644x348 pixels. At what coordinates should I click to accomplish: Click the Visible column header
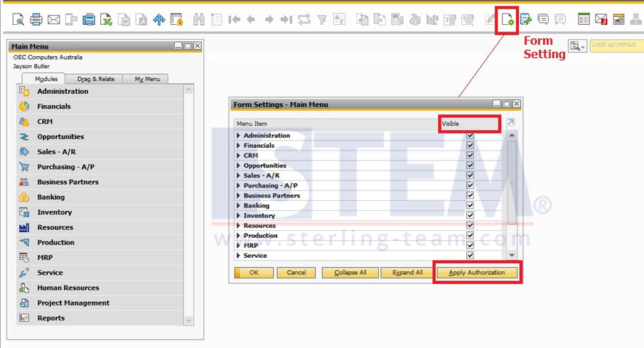[x=469, y=124]
